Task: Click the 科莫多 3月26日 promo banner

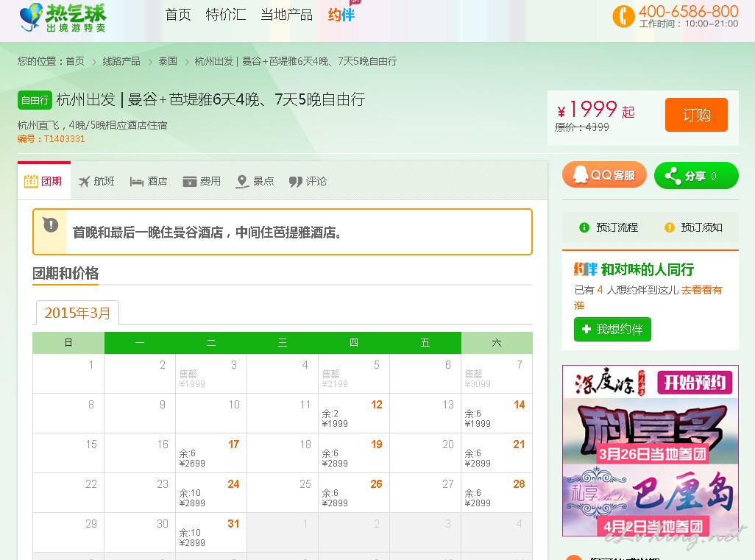Action: [651, 431]
